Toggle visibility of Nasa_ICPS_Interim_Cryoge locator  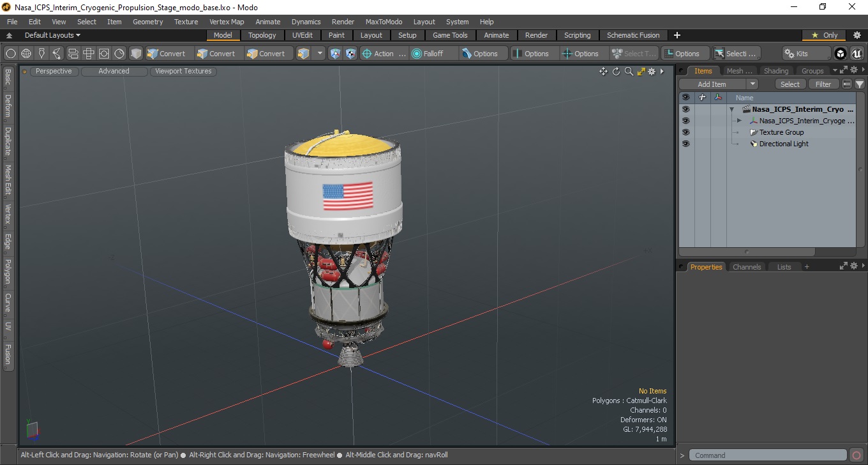click(x=685, y=121)
